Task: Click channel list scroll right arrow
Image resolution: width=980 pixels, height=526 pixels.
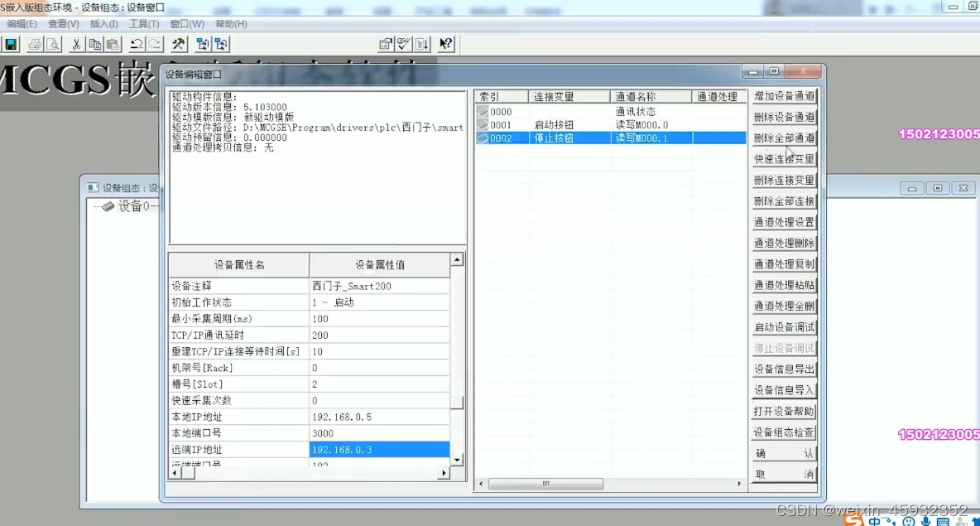Action: (x=739, y=484)
